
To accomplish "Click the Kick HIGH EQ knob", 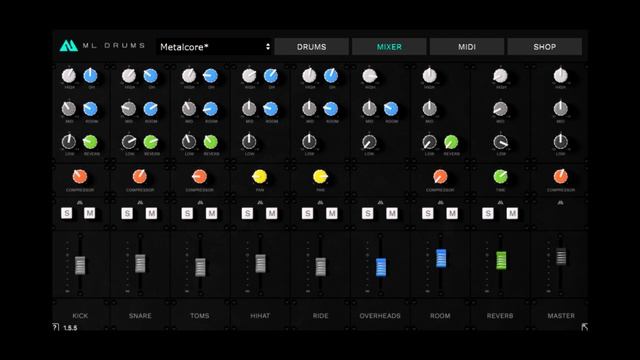I will [x=69, y=76].
